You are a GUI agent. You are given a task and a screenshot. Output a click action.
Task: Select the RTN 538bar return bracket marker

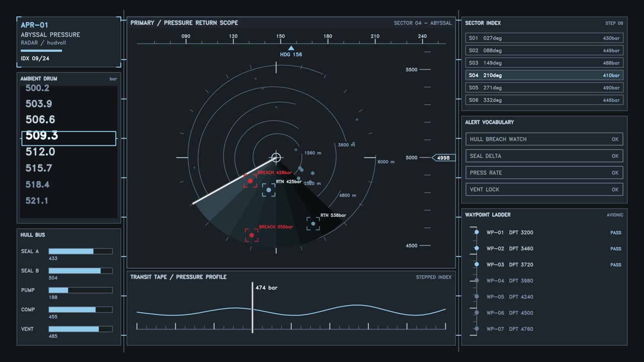pyautogui.click(x=313, y=223)
